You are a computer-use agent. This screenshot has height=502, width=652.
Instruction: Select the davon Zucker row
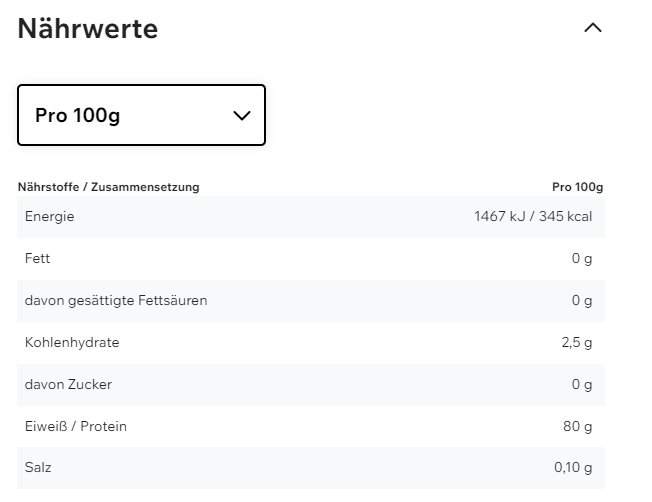click(68, 385)
